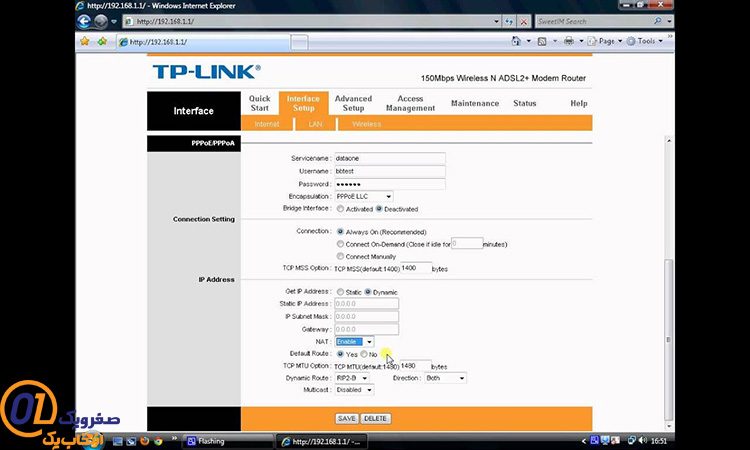
Task: Select Dynamic IP address radio
Action: click(367, 292)
